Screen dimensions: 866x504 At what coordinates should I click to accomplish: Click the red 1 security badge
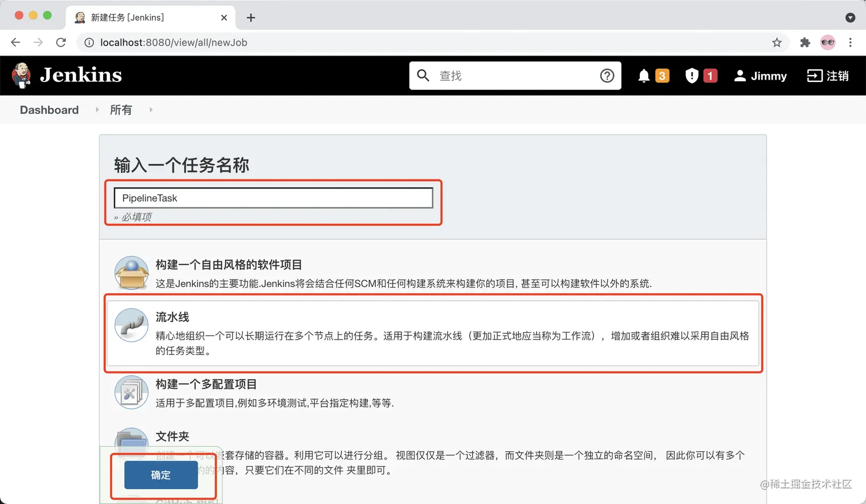point(710,76)
